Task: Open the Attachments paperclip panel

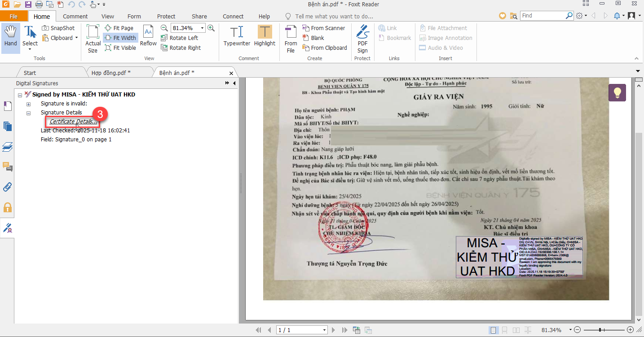Action: click(8, 187)
